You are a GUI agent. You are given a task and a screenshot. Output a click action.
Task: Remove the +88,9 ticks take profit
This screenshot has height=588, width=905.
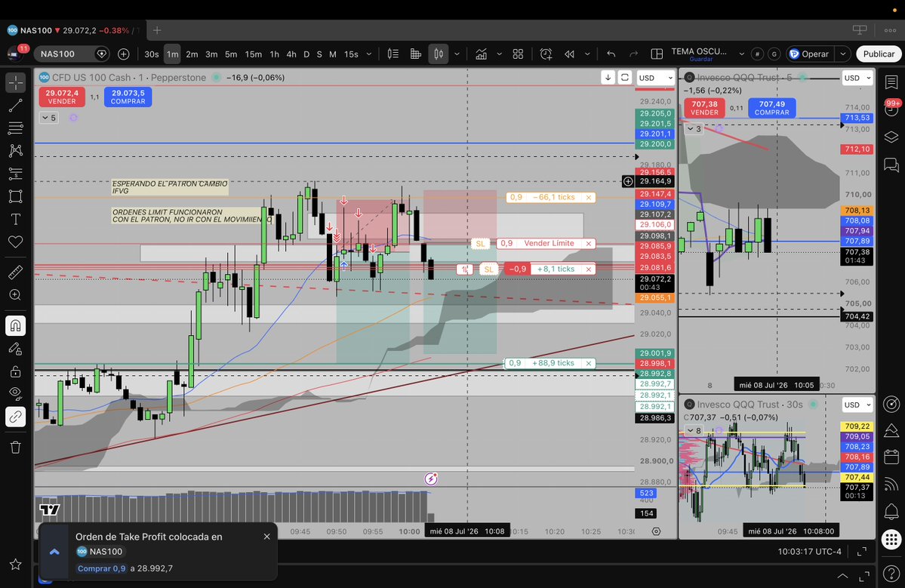coord(589,364)
